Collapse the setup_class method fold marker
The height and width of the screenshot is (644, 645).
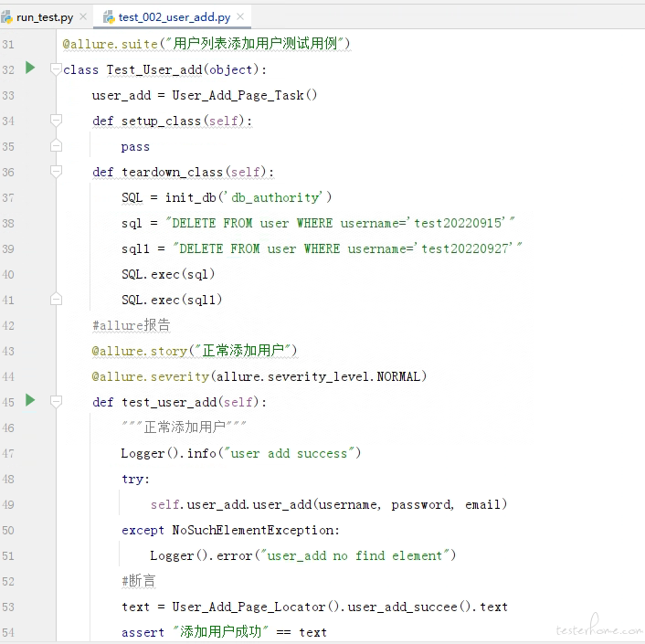coord(56,120)
